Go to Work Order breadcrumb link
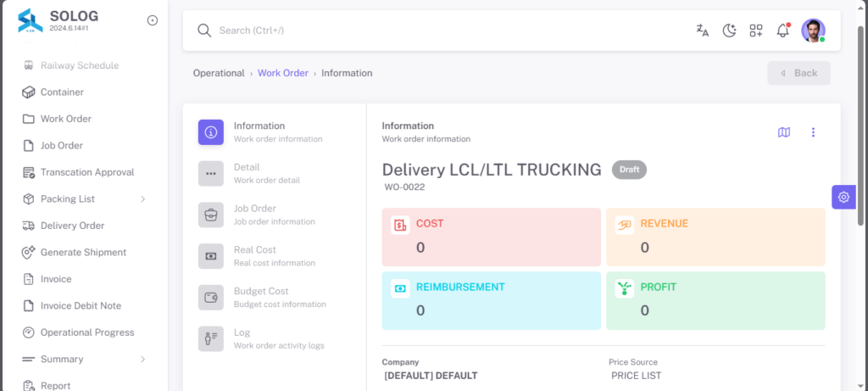This screenshot has height=391, width=868. pos(283,73)
